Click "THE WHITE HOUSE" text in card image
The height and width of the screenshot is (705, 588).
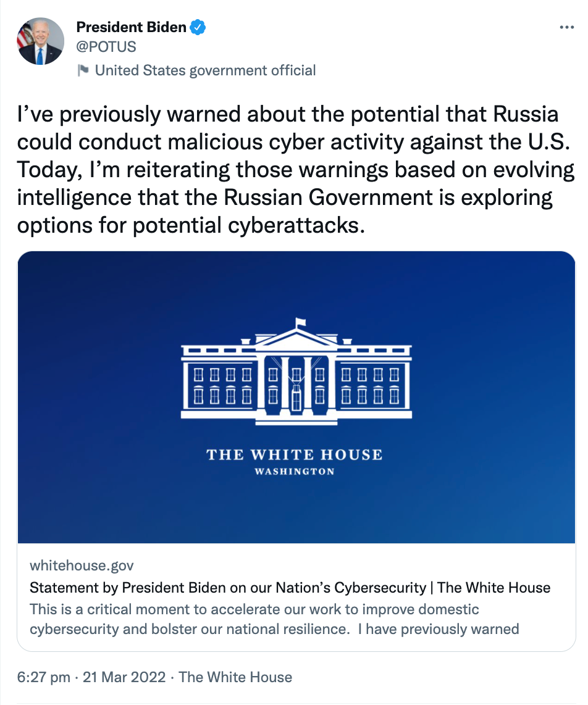point(295,455)
